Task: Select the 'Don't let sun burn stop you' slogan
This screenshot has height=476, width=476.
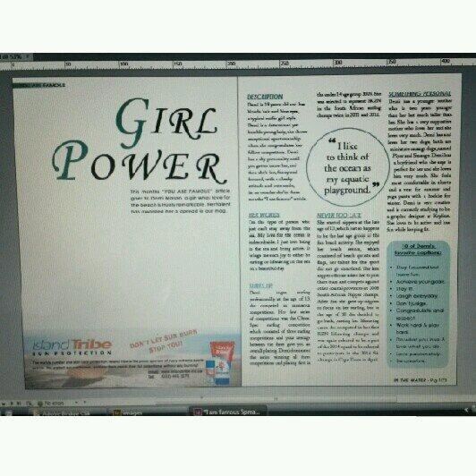Action: coord(164,341)
